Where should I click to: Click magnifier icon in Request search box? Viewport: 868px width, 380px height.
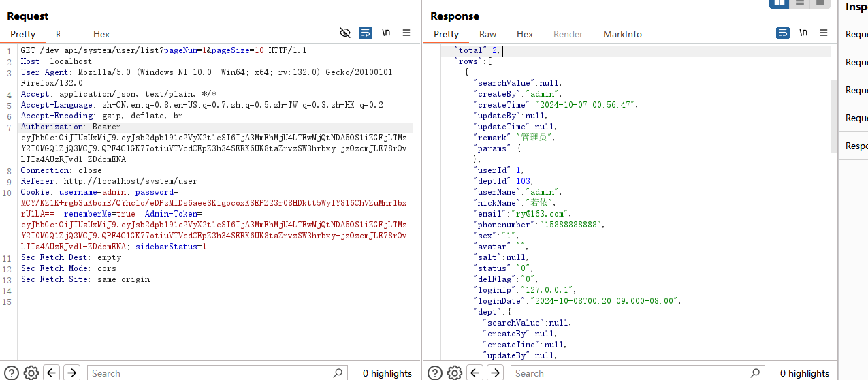point(338,373)
